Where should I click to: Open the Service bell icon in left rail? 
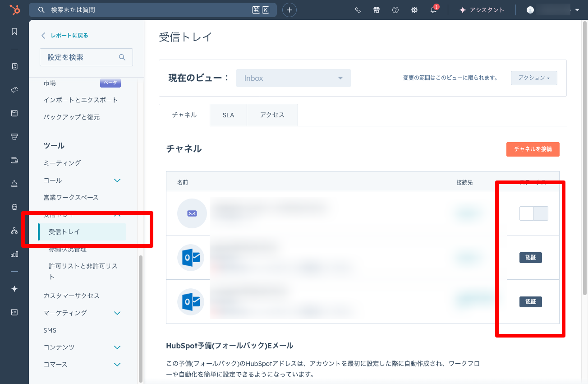[14, 184]
